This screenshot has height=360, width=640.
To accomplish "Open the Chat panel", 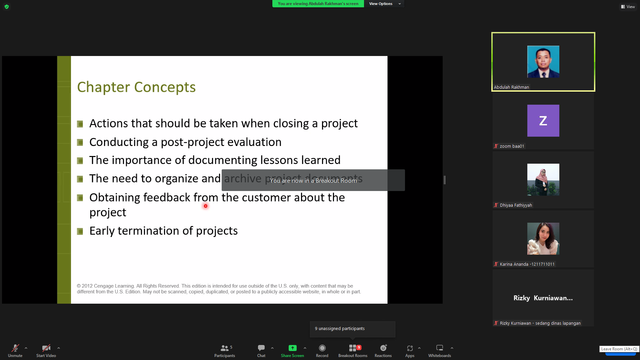I will tap(261, 350).
